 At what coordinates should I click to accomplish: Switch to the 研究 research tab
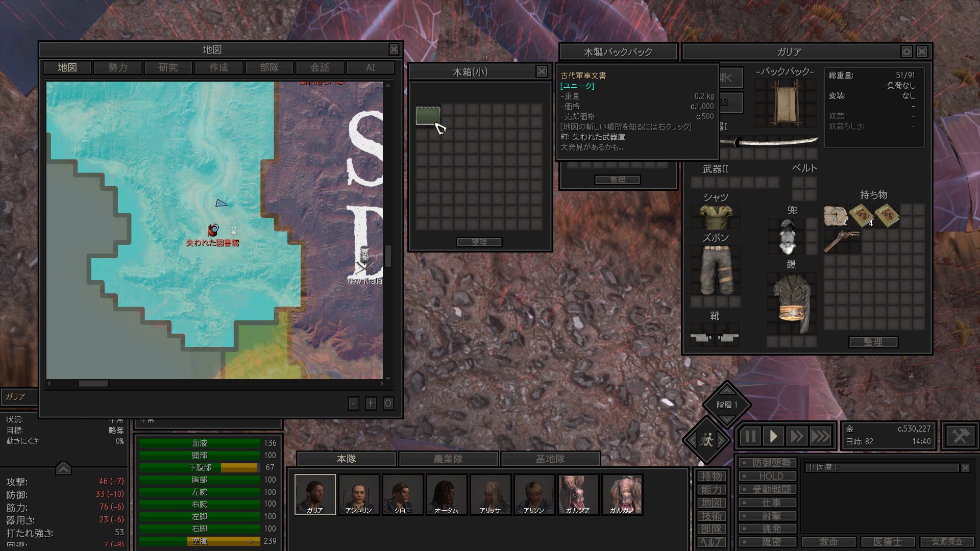point(168,67)
